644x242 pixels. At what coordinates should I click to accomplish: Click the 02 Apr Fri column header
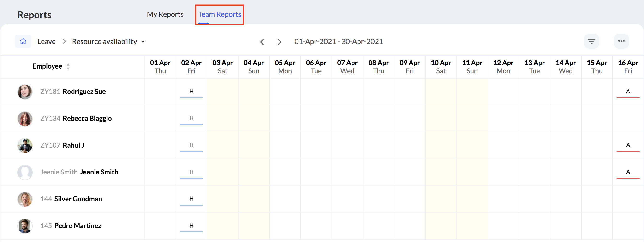[x=191, y=67]
